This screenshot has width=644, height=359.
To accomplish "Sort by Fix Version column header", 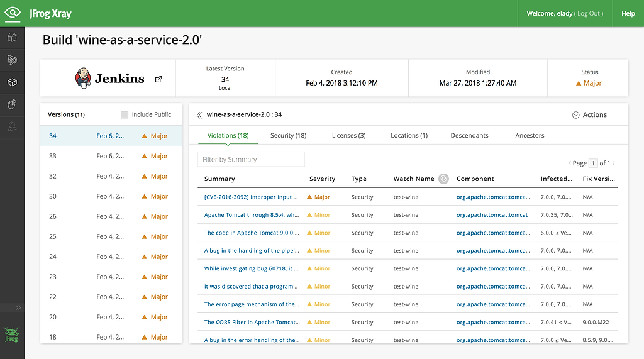I will pyautogui.click(x=599, y=179).
